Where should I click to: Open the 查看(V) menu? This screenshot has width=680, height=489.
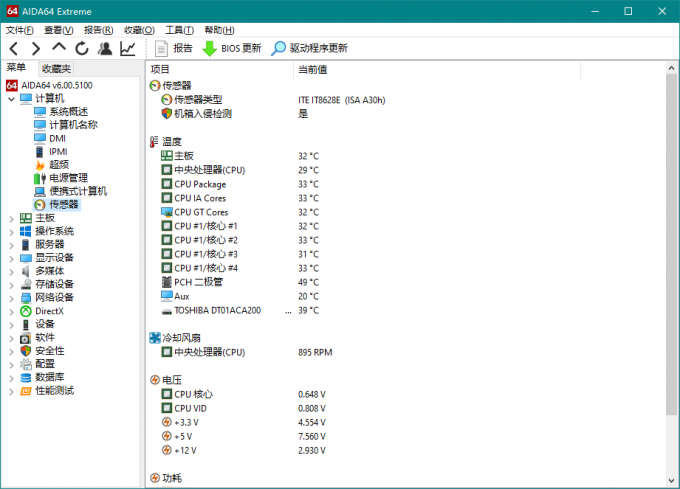pos(59,30)
